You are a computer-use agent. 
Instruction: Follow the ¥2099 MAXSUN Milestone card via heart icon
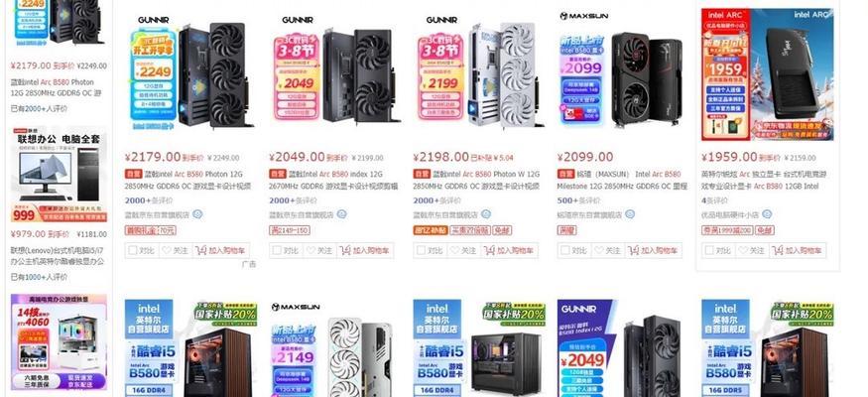(x=599, y=251)
